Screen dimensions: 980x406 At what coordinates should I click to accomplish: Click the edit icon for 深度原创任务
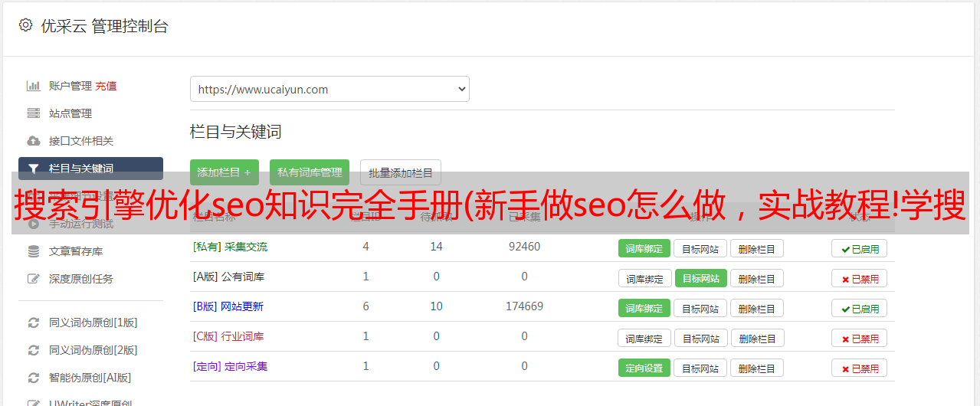pyautogui.click(x=34, y=279)
